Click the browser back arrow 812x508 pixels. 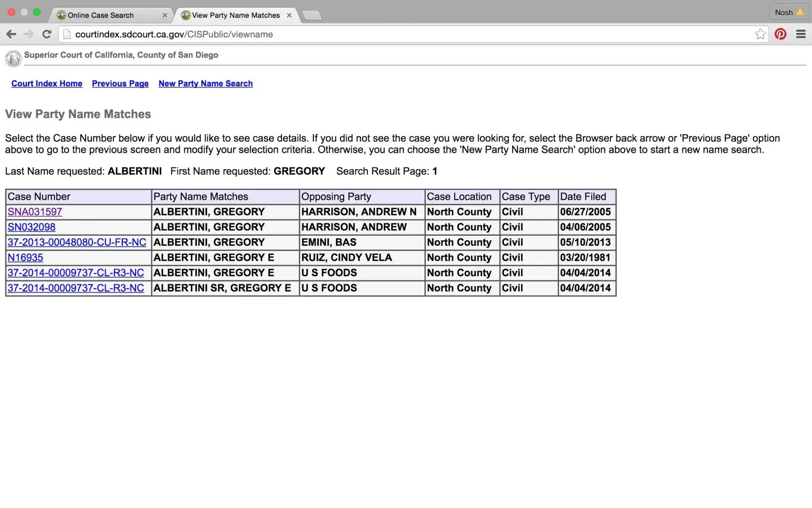(11, 34)
